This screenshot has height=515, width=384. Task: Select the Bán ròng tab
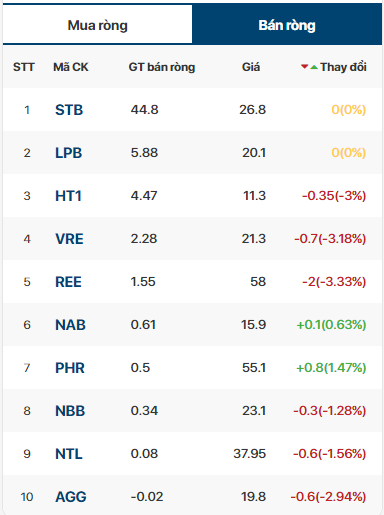[x=287, y=25]
